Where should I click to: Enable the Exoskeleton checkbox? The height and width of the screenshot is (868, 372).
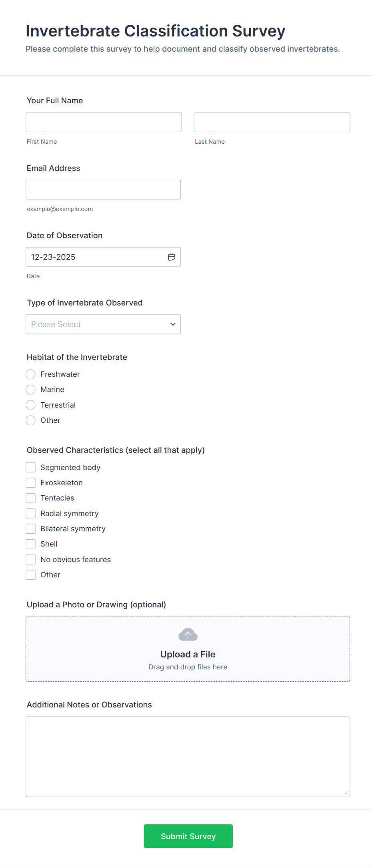[30, 482]
